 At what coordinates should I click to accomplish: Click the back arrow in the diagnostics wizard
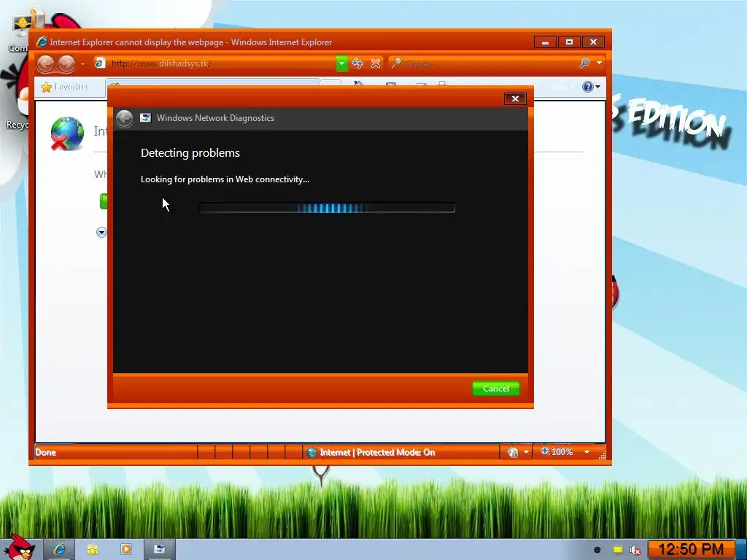[x=124, y=118]
